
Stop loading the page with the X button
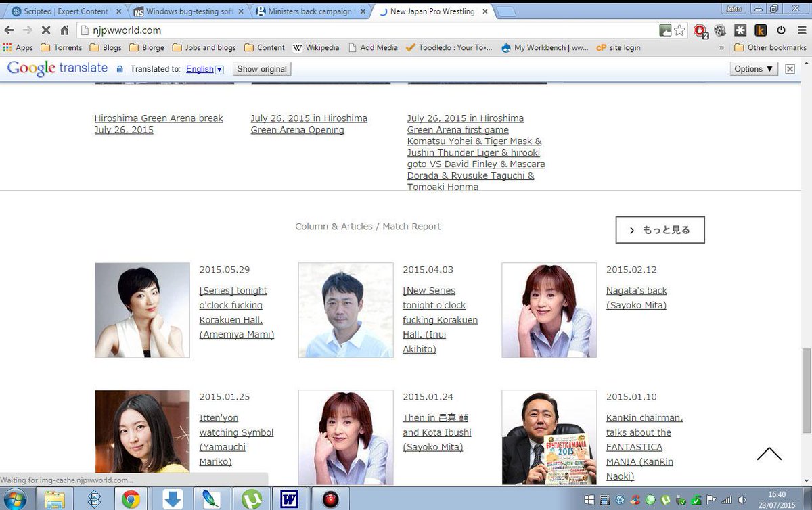46,30
